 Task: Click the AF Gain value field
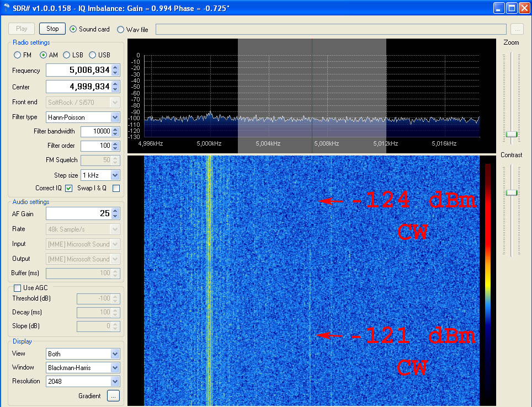coord(79,213)
